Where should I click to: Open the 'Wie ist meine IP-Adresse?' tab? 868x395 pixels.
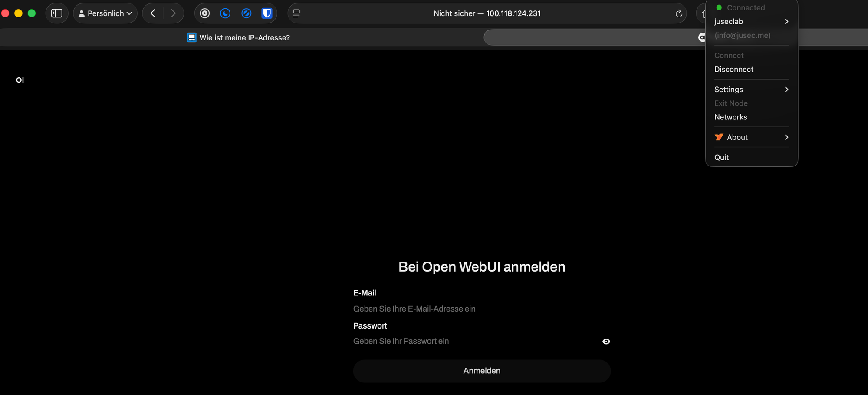pyautogui.click(x=239, y=38)
